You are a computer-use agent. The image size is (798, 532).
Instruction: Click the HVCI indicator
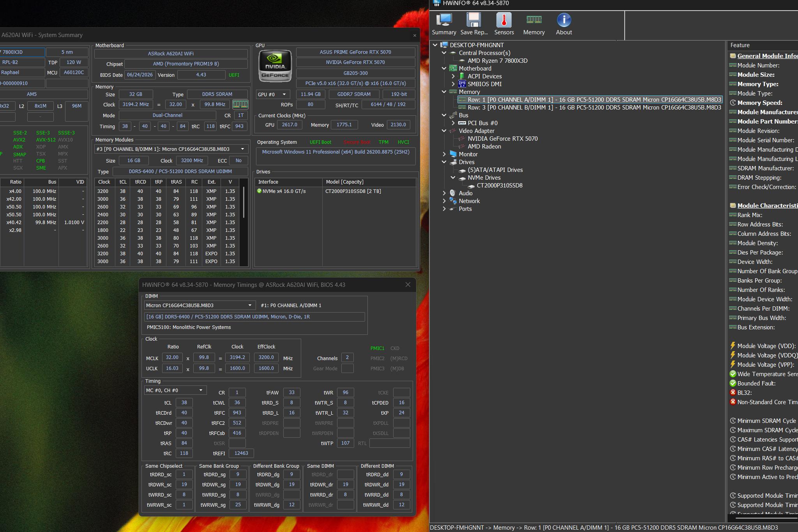pyautogui.click(x=403, y=142)
